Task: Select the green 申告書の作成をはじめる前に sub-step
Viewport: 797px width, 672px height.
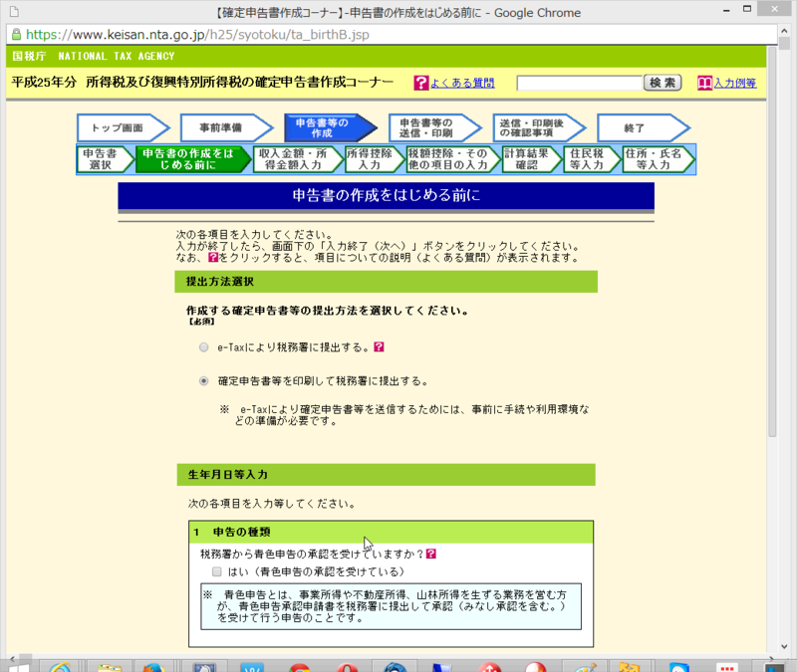Action: (x=193, y=159)
